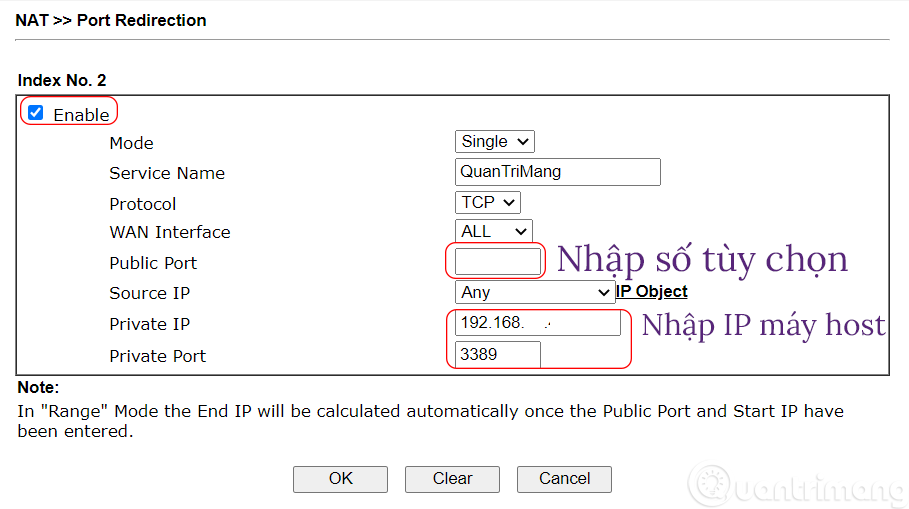Expand the Source IP dropdown set to Any
The height and width of the screenshot is (509, 909).
[534, 292]
